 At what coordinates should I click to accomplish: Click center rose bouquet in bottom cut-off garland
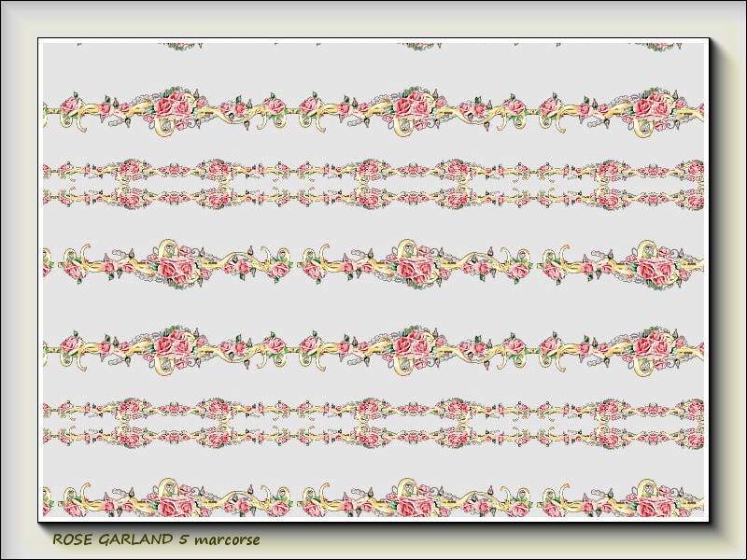pyautogui.click(x=415, y=505)
